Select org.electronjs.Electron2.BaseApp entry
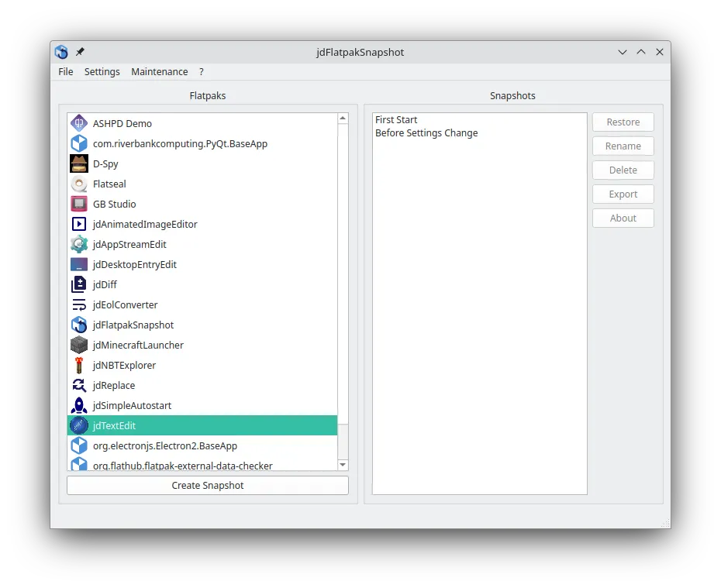The height and width of the screenshot is (588, 721). click(202, 445)
